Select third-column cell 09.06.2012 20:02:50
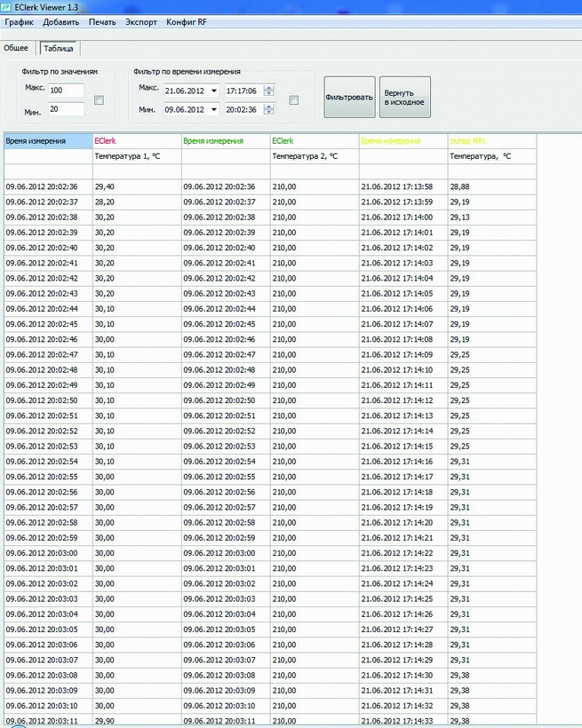 [x=226, y=400]
